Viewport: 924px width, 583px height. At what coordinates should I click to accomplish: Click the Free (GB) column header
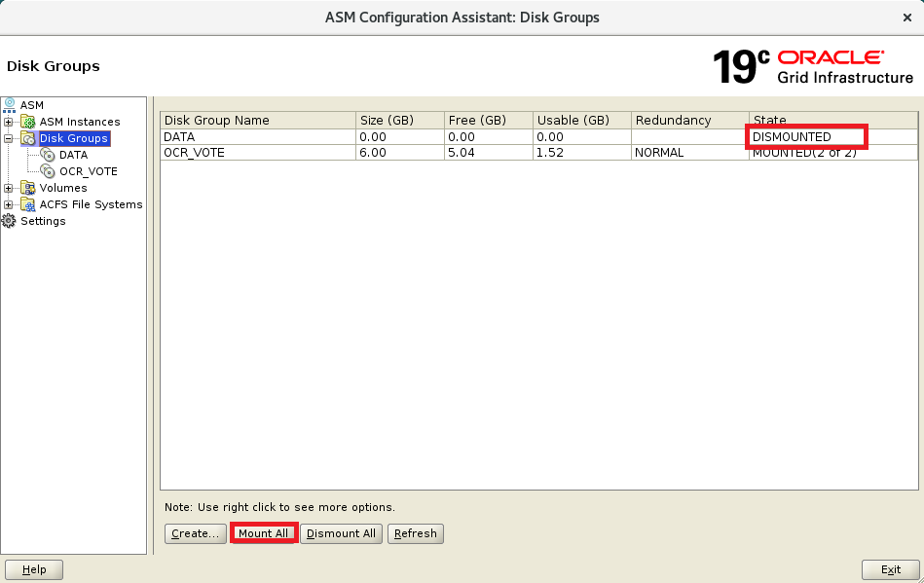(x=489, y=120)
